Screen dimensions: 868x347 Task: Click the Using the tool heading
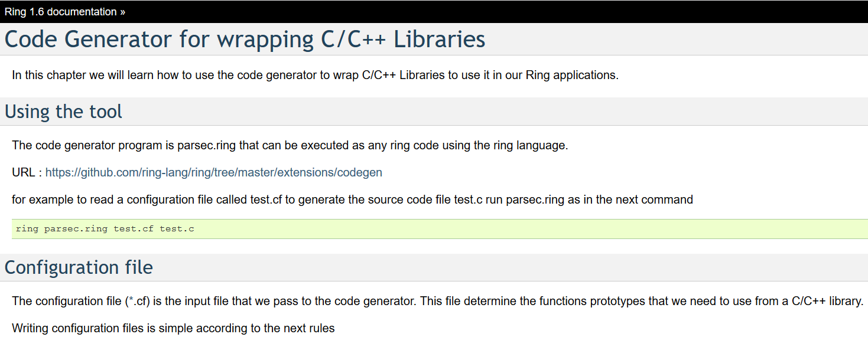point(63,112)
